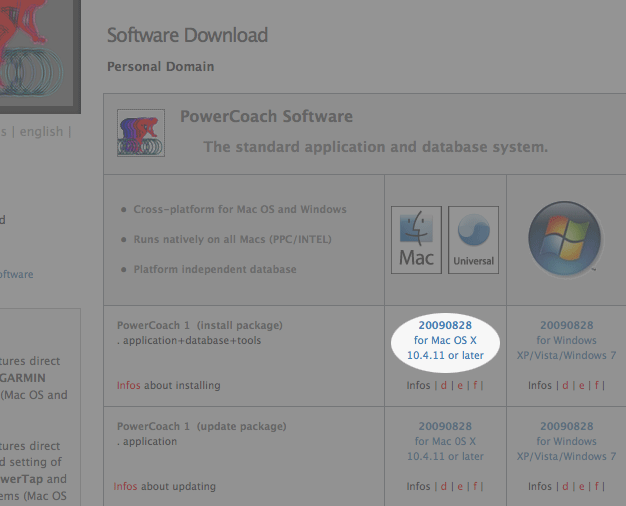Open 'f' info for Windows update package
Viewport: 626px width, 506px height.
[x=596, y=486]
